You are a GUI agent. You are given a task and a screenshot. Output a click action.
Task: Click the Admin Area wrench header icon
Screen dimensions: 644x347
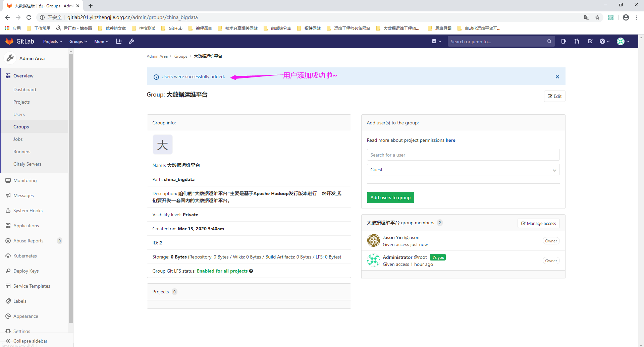(x=10, y=58)
